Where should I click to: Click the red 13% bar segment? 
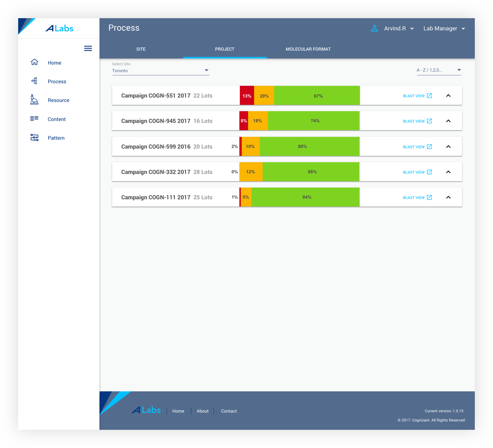(x=247, y=96)
